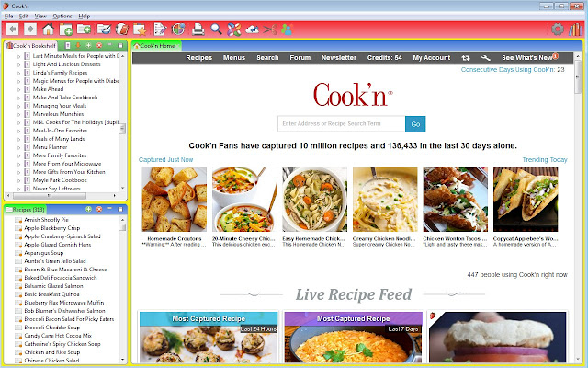Image resolution: width=588 pixels, height=368 pixels.
Task: Open settings gear at toolbar right
Action: pyautogui.click(x=558, y=29)
